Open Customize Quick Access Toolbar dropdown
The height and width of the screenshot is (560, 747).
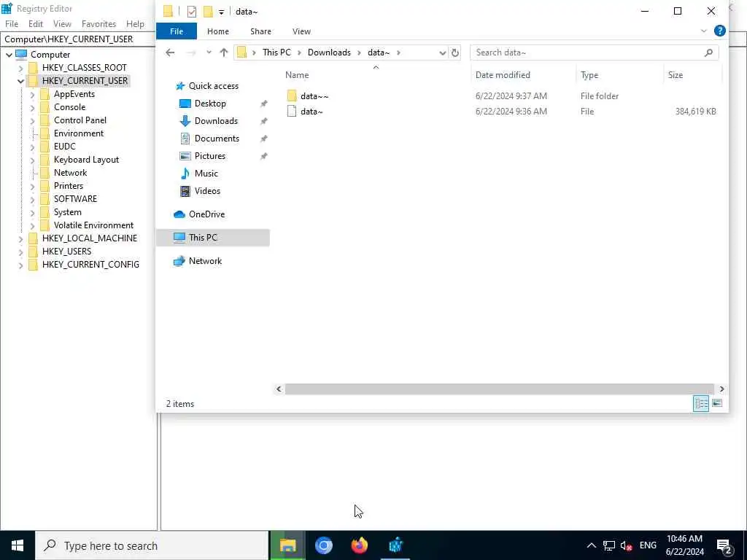point(221,12)
